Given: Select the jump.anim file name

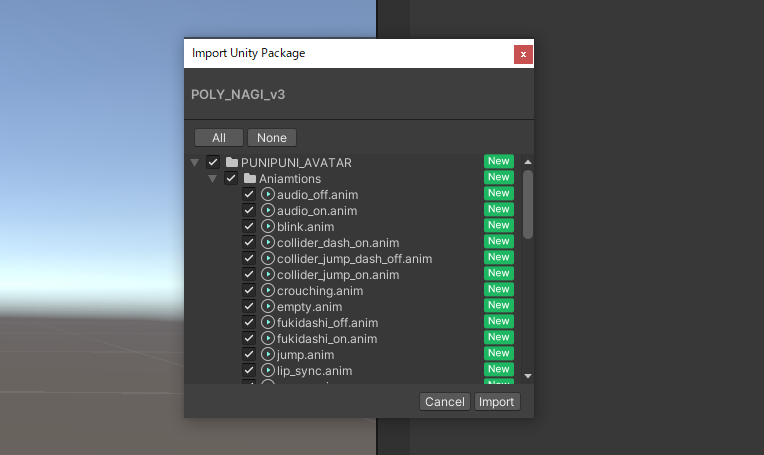Looking at the screenshot, I should [x=306, y=355].
